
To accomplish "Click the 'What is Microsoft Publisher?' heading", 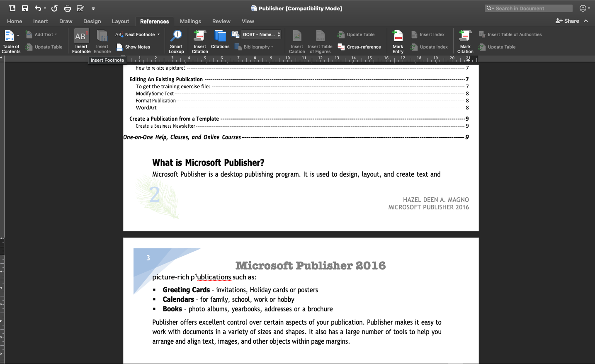I will tap(208, 163).
